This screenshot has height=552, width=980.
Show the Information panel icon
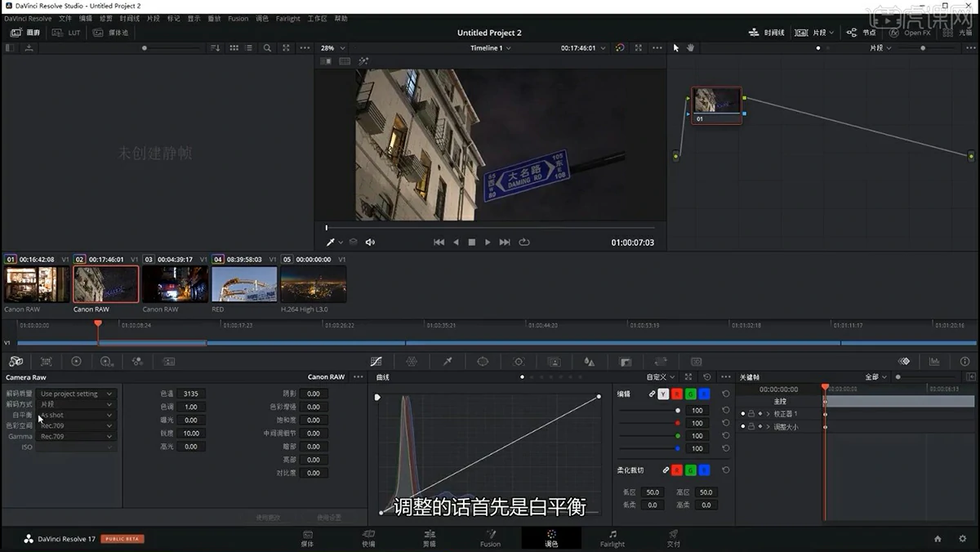pyautogui.click(x=964, y=361)
